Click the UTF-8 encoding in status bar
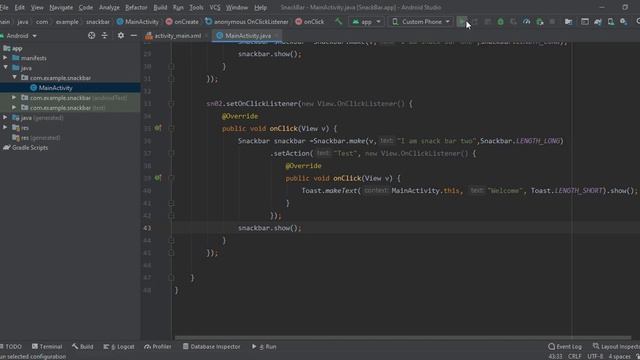The width and height of the screenshot is (640, 360). [x=595, y=356]
